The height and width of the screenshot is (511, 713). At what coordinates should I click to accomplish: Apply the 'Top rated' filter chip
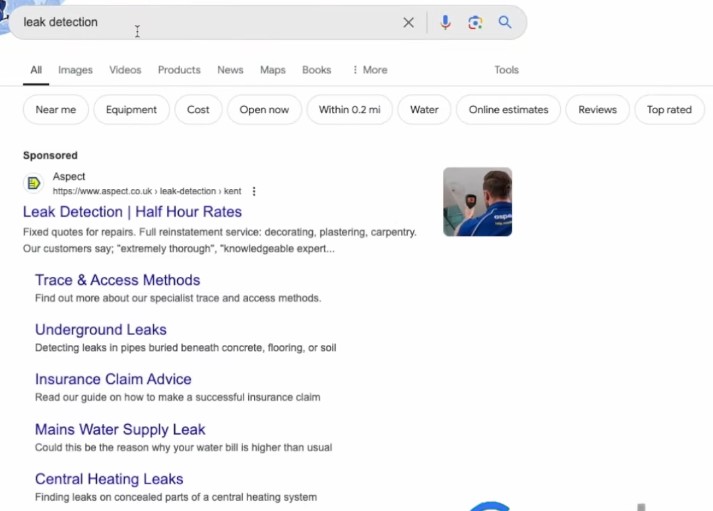point(669,110)
